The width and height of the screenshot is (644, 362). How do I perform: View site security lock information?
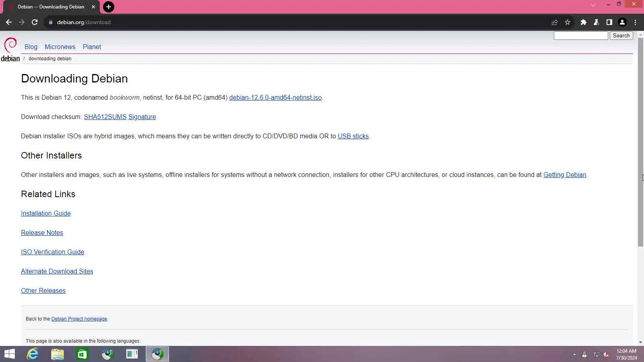tap(51, 22)
